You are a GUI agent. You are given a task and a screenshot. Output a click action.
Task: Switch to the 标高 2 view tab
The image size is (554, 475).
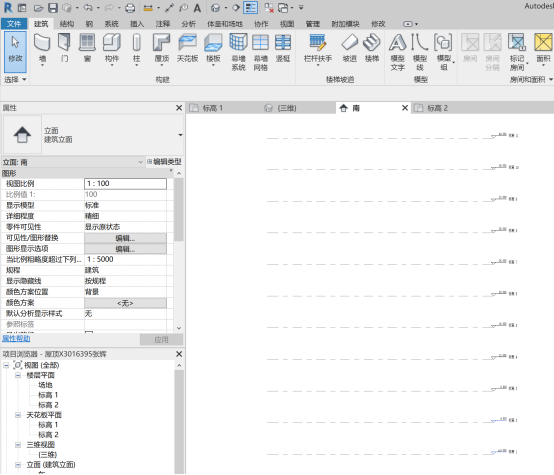pos(437,108)
